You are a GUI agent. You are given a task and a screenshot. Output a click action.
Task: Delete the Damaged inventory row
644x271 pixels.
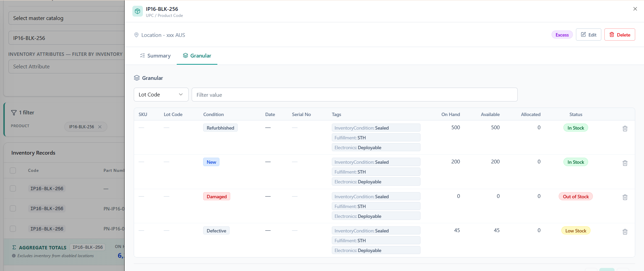click(x=625, y=197)
